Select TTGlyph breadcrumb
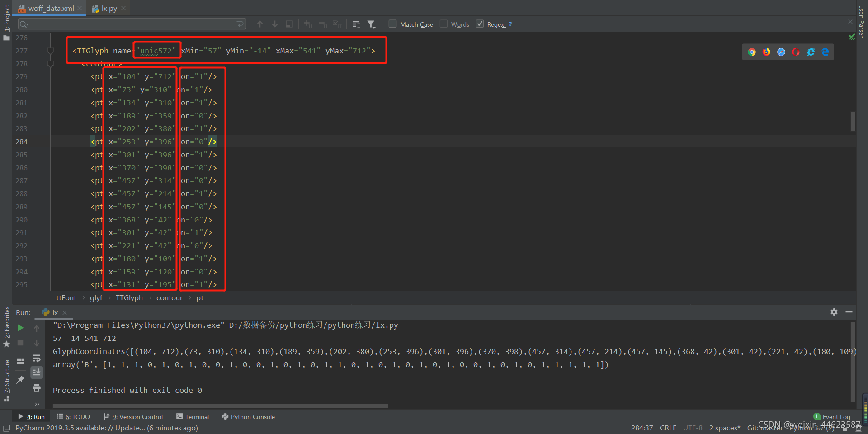The height and width of the screenshot is (434, 868). 129,297
